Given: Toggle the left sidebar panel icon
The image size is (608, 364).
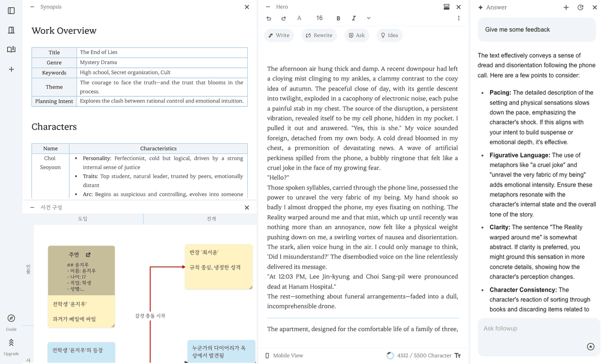Looking at the screenshot, I should click(x=11, y=11).
